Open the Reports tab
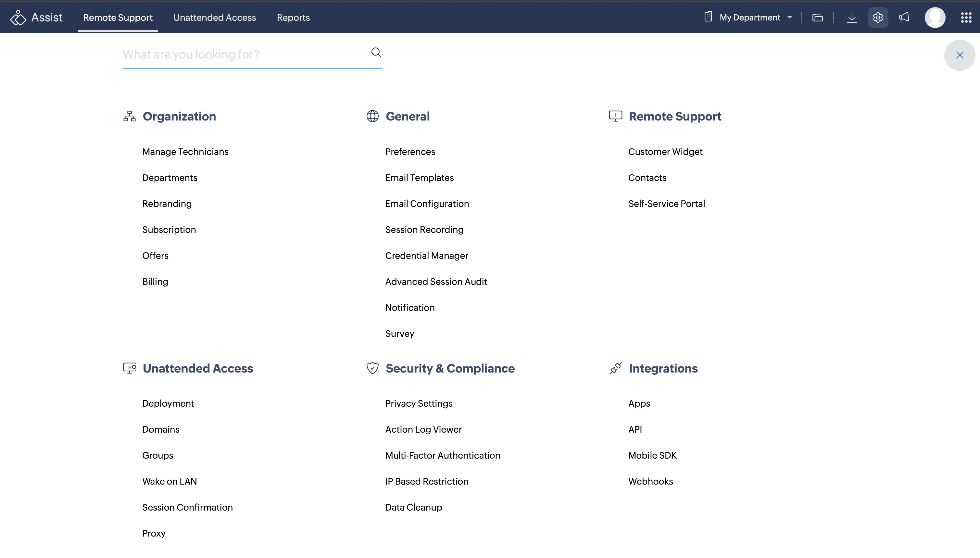 pos(293,18)
